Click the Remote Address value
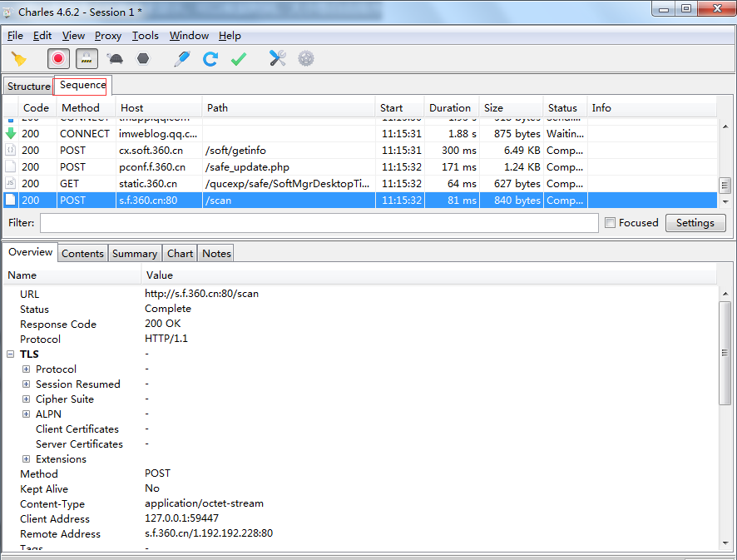This screenshot has height=560, width=737. 209,533
